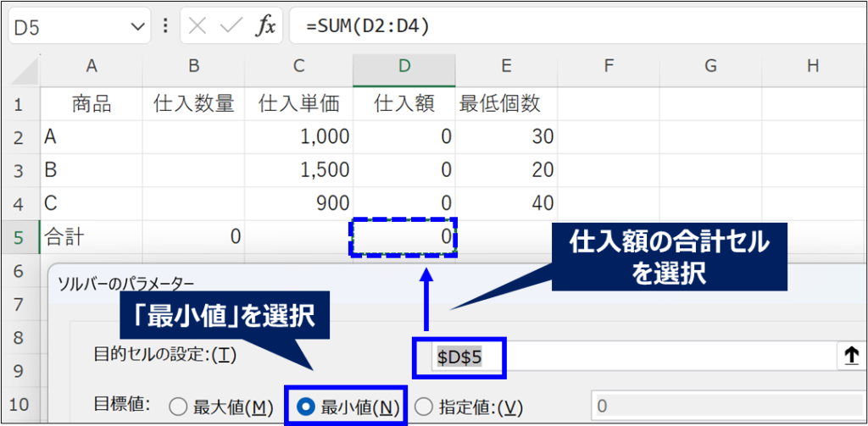The image size is (868, 426).
Task: Select row 5 header
Action: coord(19,236)
